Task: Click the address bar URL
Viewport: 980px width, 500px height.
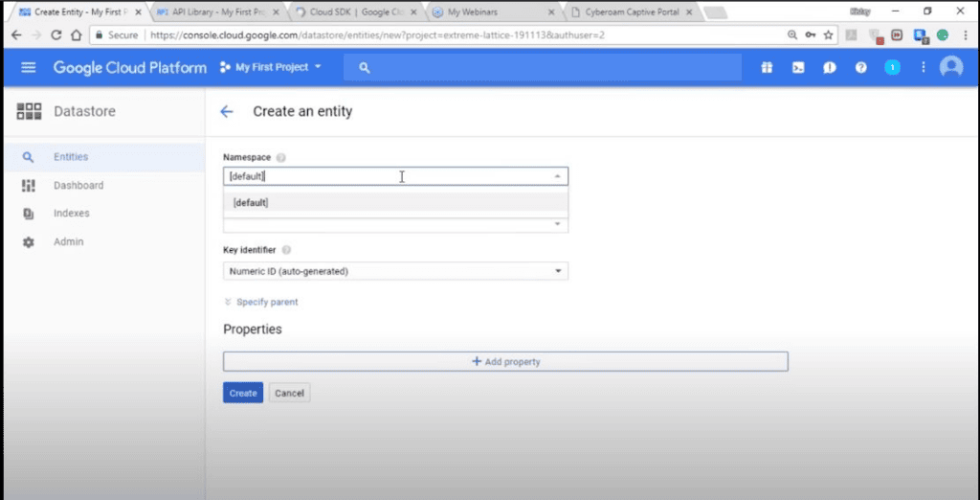Action: 377,35
